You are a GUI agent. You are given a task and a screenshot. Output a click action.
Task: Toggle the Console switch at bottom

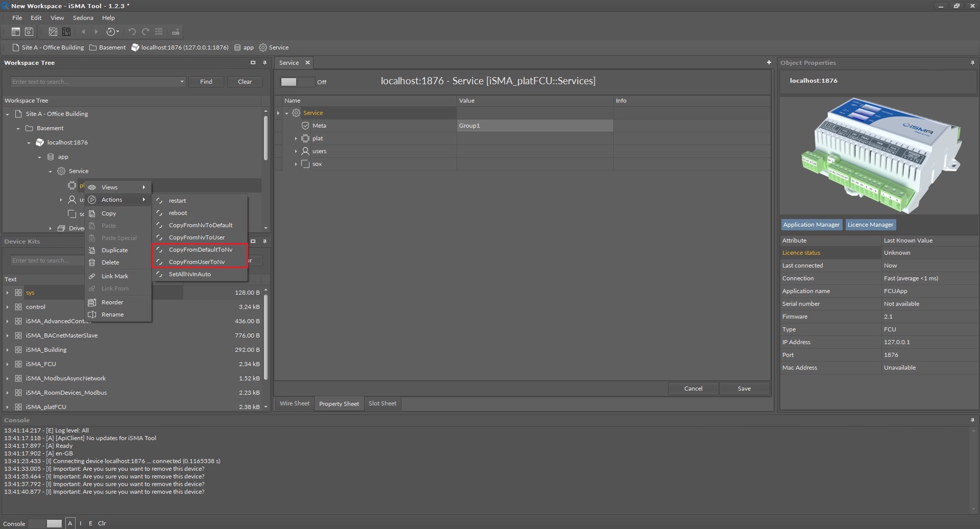(x=45, y=523)
